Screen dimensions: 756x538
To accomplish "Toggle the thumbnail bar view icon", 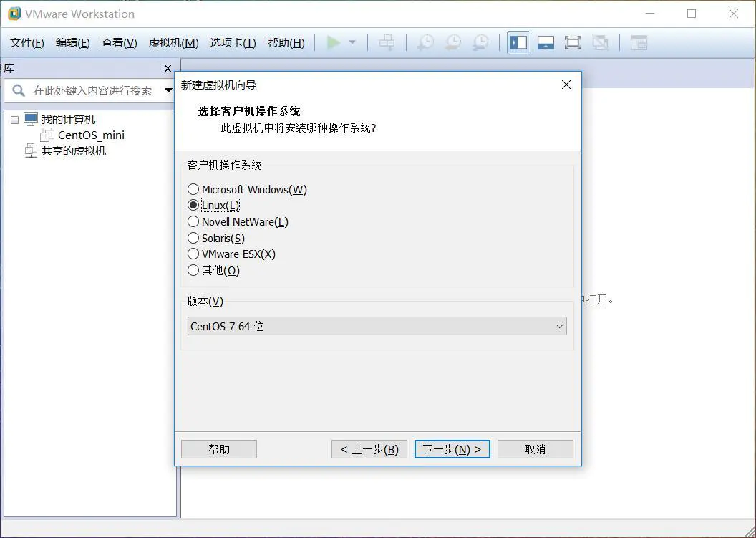I will coord(546,42).
